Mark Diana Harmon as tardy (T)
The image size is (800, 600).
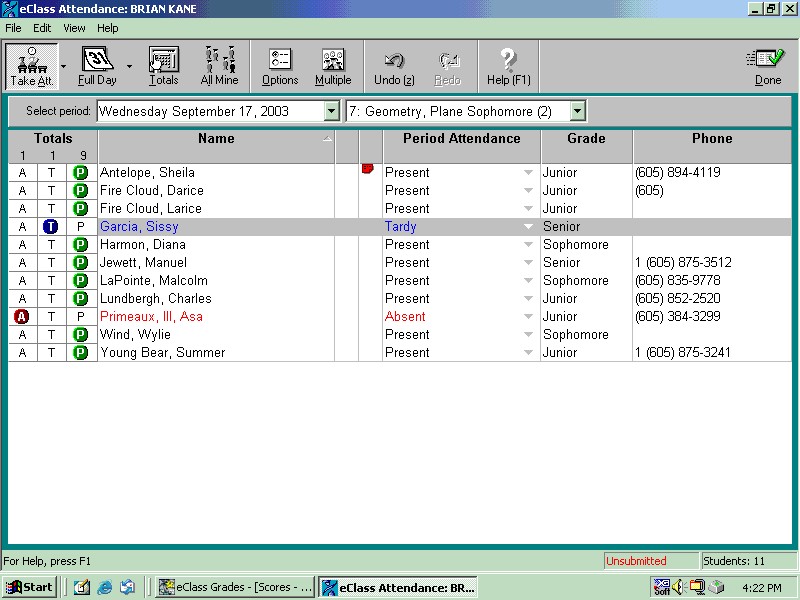click(x=51, y=245)
